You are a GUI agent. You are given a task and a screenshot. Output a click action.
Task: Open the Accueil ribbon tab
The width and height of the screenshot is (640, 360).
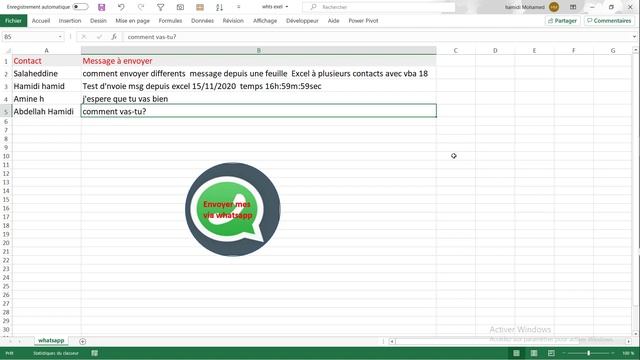[41, 20]
